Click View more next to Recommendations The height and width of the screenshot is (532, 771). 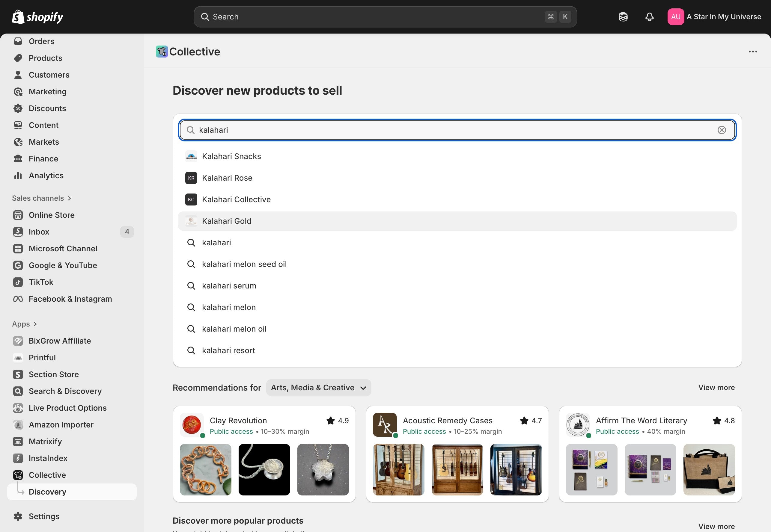click(x=716, y=387)
